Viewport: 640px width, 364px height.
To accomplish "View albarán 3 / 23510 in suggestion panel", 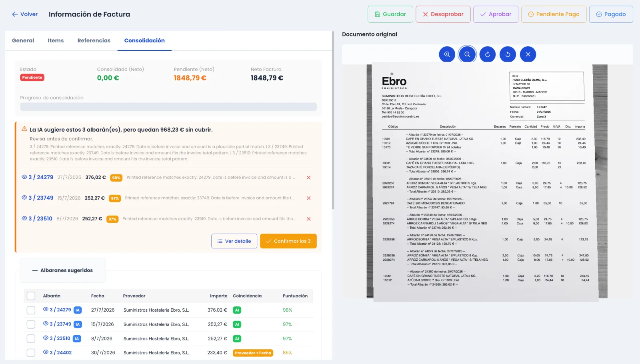I will pyautogui.click(x=24, y=218).
